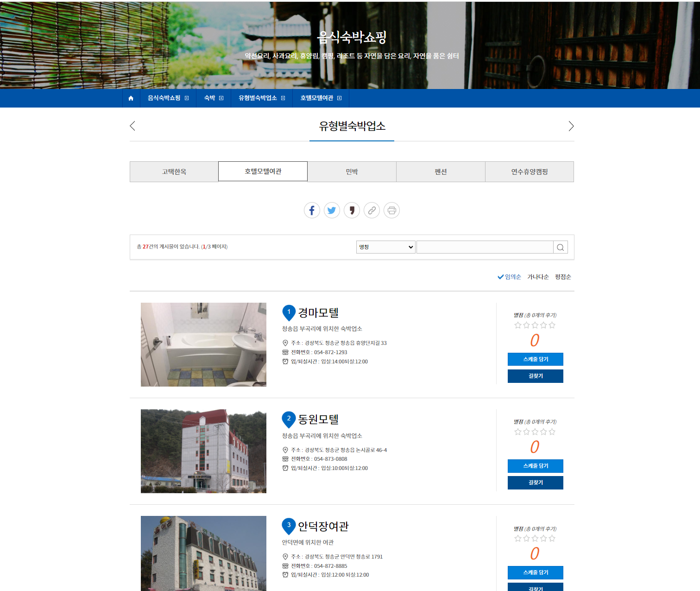This screenshot has height=591, width=700.
Task: Click the search magnifier button
Action: (x=560, y=247)
